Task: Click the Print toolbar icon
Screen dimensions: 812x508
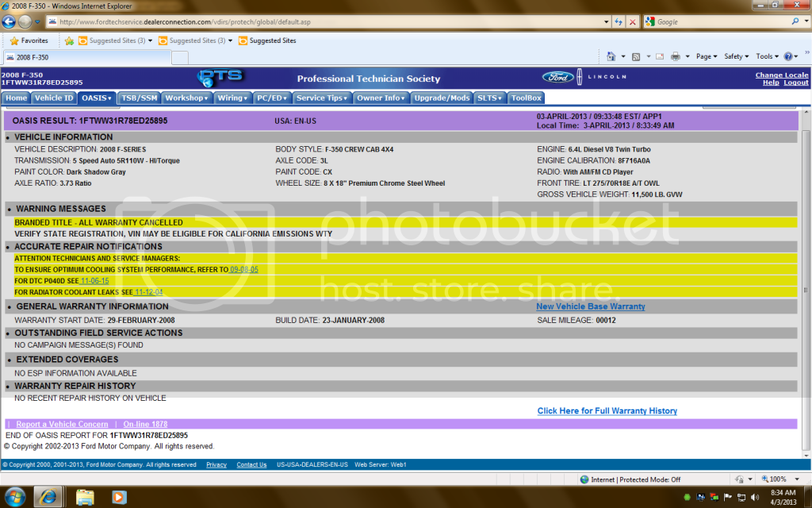Action: [x=676, y=56]
